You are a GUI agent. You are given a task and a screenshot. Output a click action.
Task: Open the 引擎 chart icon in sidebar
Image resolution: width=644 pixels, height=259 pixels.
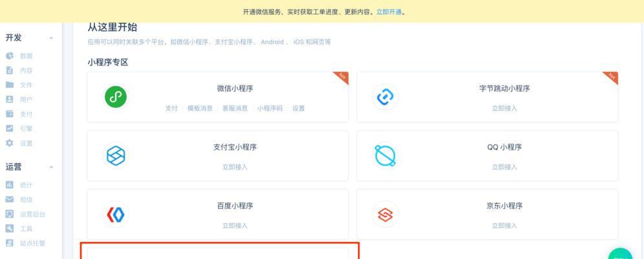click(10, 128)
